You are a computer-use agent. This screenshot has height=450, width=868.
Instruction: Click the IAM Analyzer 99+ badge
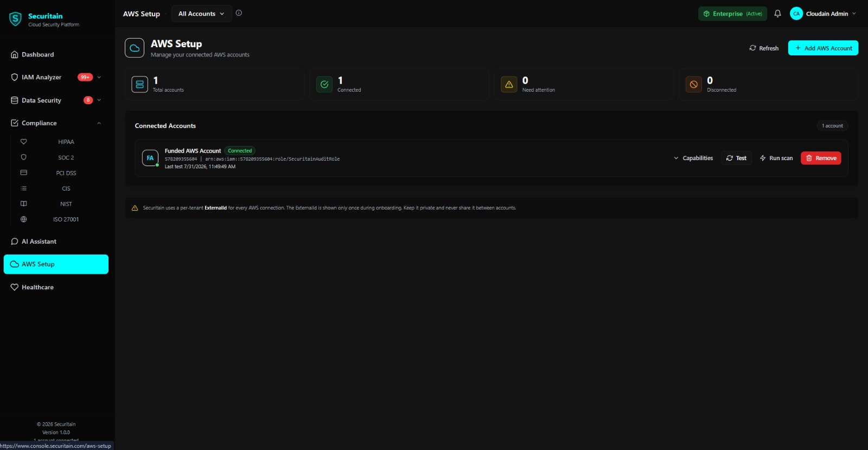tap(85, 77)
